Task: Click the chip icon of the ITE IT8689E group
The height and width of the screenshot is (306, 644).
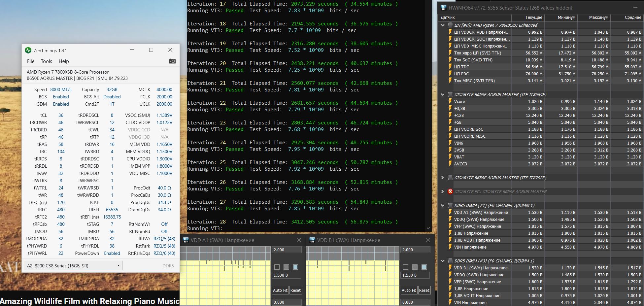Action: [450, 94]
